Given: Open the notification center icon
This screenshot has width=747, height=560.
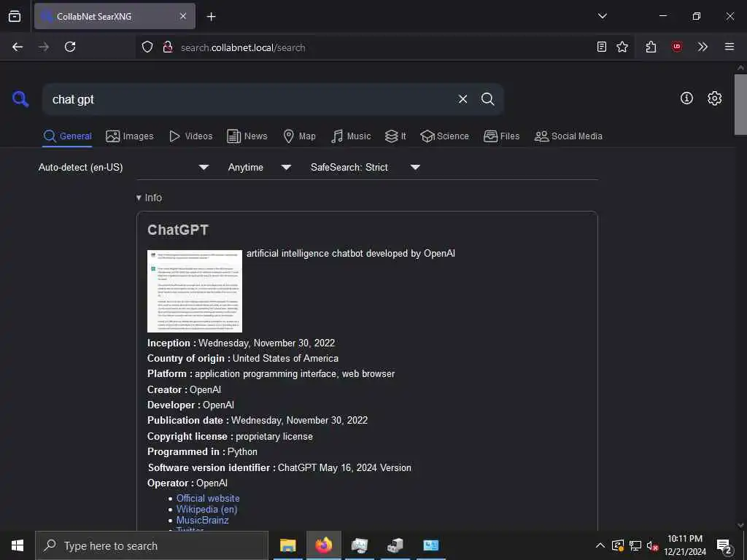Looking at the screenshot, I should coord(724,545).
